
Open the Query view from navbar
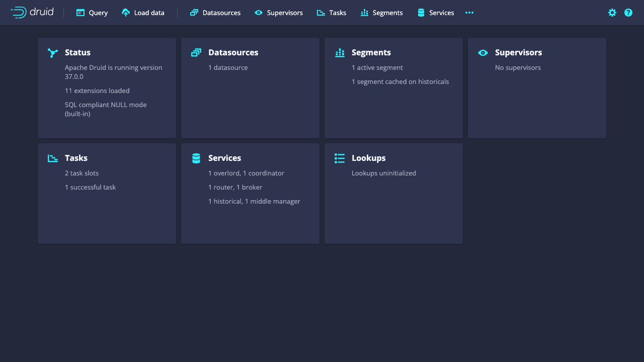pos(92,13)
